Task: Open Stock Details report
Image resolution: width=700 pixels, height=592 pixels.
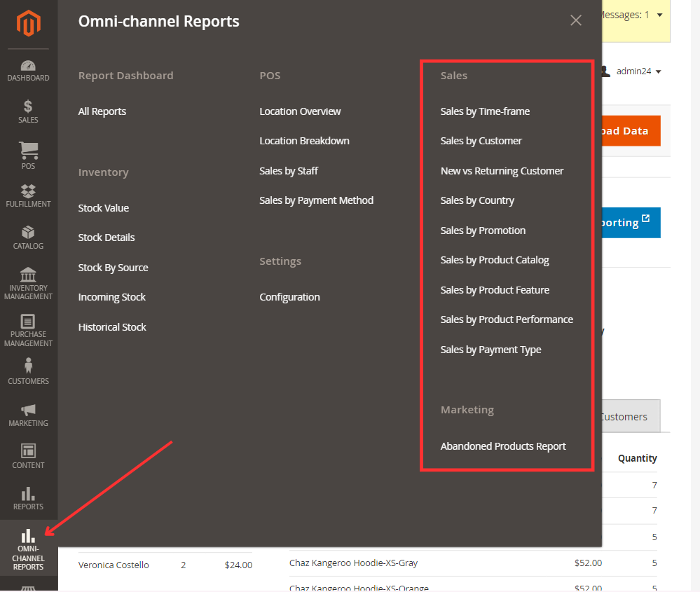Action: (x=107, y=238)
